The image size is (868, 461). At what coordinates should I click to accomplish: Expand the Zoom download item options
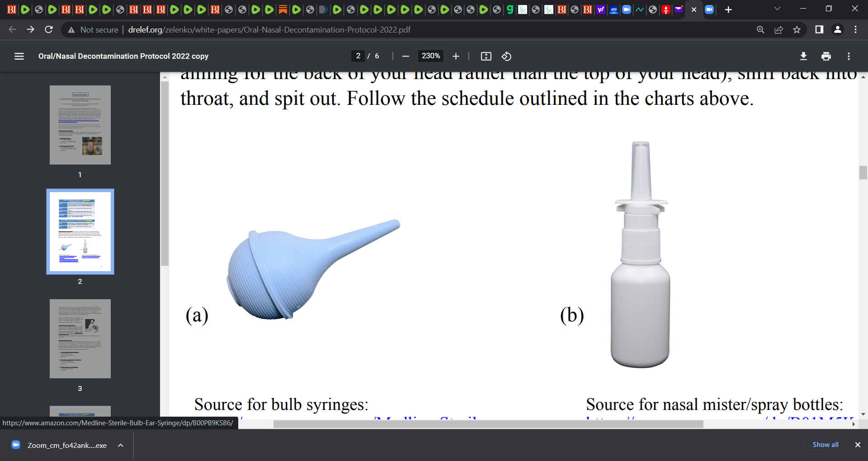click(x=121, y=445)
